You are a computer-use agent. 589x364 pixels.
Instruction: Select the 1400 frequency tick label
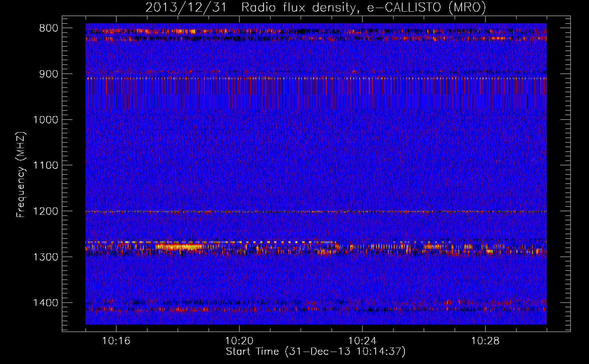click(46, 303)
